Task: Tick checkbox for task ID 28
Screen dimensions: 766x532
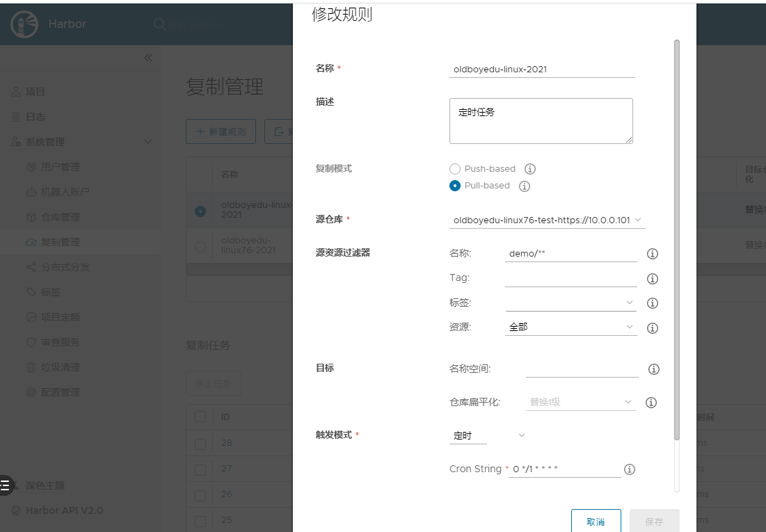Action: pos(200,444)
